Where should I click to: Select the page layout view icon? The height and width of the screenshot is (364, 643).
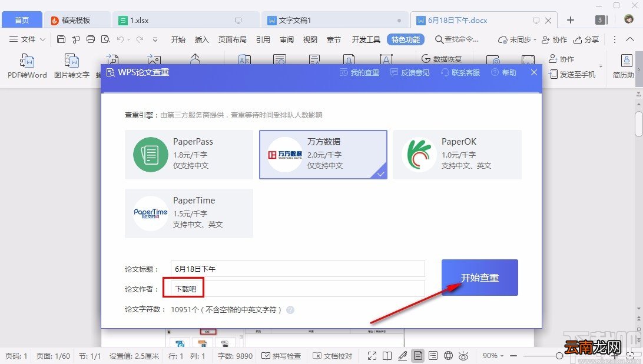point(418,356)
